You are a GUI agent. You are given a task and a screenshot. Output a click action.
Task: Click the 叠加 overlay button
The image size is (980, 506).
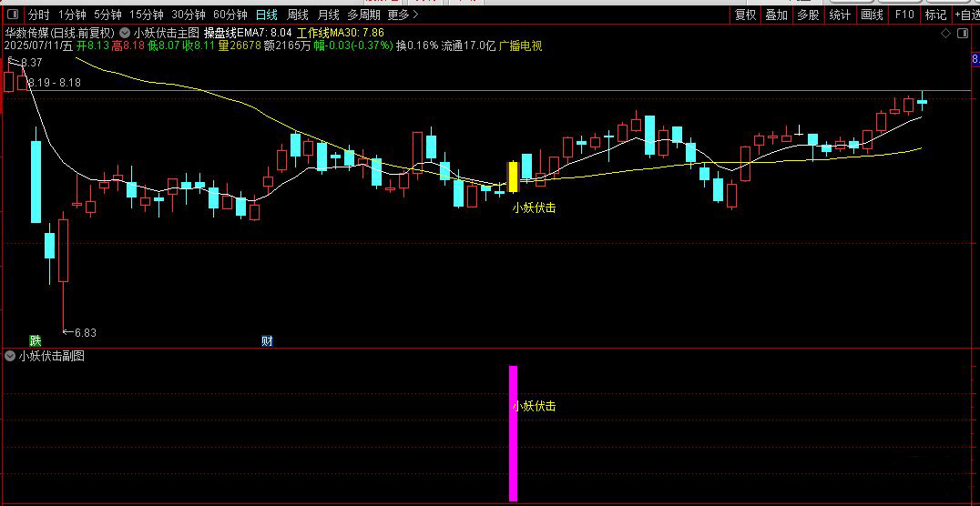pos(777,15)
